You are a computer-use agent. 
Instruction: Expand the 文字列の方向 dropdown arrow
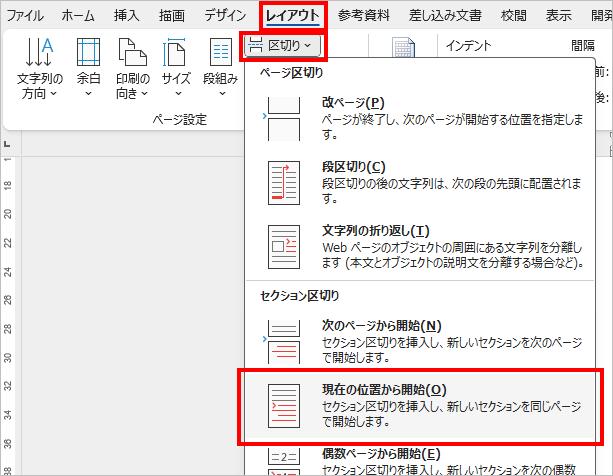[54, 94]
